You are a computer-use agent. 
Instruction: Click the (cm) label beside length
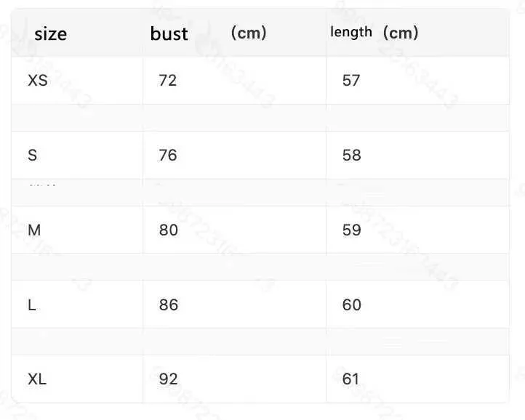401,33
